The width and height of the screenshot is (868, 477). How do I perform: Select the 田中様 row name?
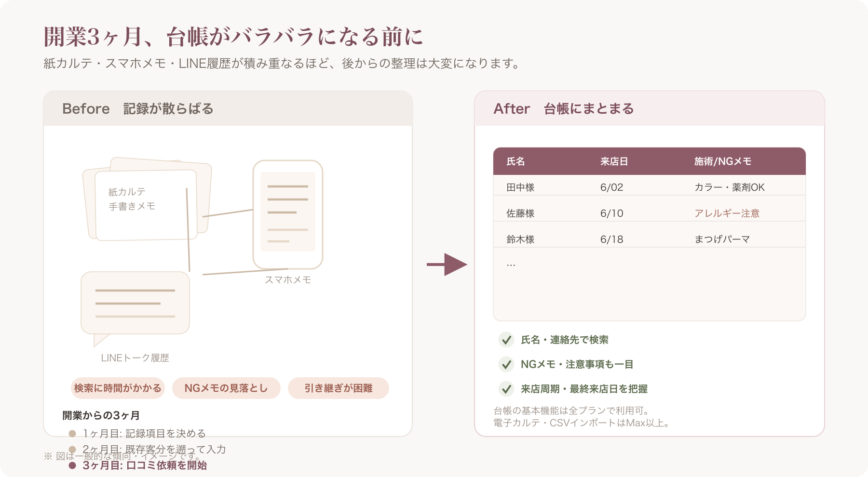520,187
